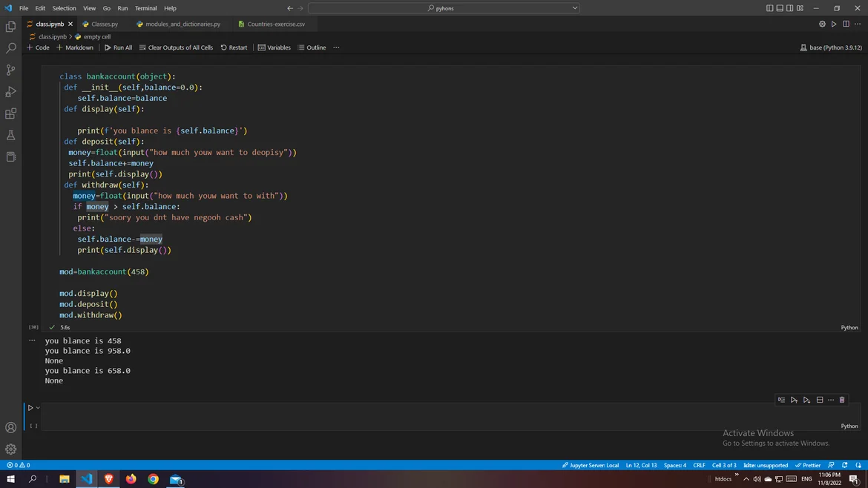868x488 pixels.
Task: Expand the run cell dropdown arrow
Action: click(x=38, y=408)
